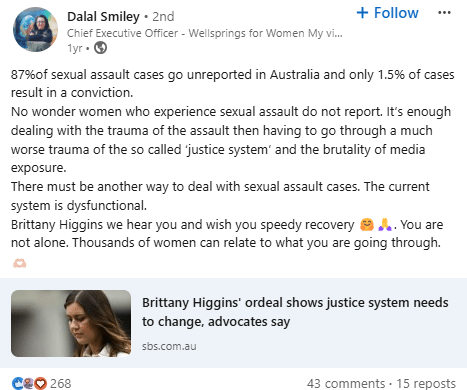Screen dimensions: 467x390
Task: Click the love heart reaction icon
Action: click(41, 383)
